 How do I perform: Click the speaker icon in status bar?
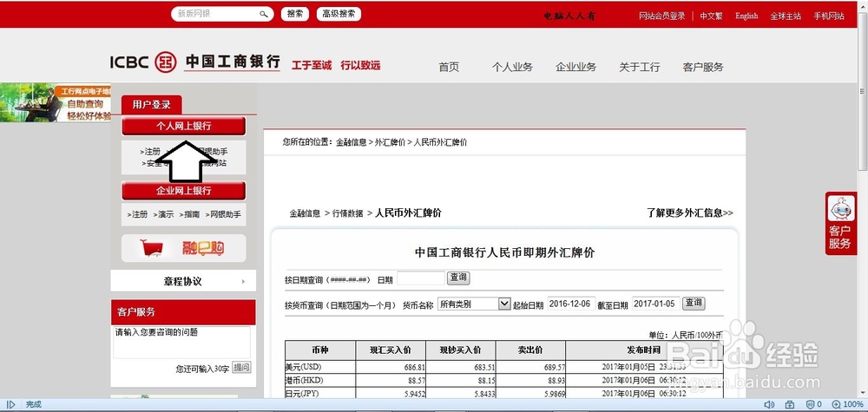tap(769, 405)
